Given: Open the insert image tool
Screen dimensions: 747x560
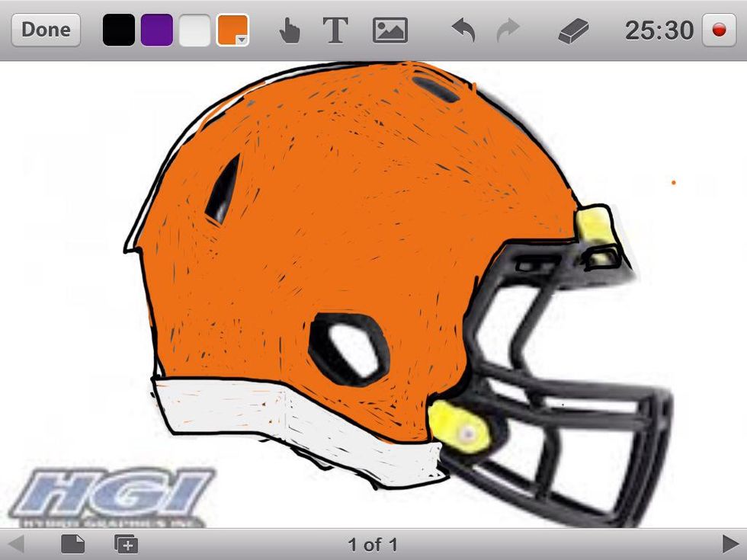Looking at the screenshot, I should (x=390, y=30).
